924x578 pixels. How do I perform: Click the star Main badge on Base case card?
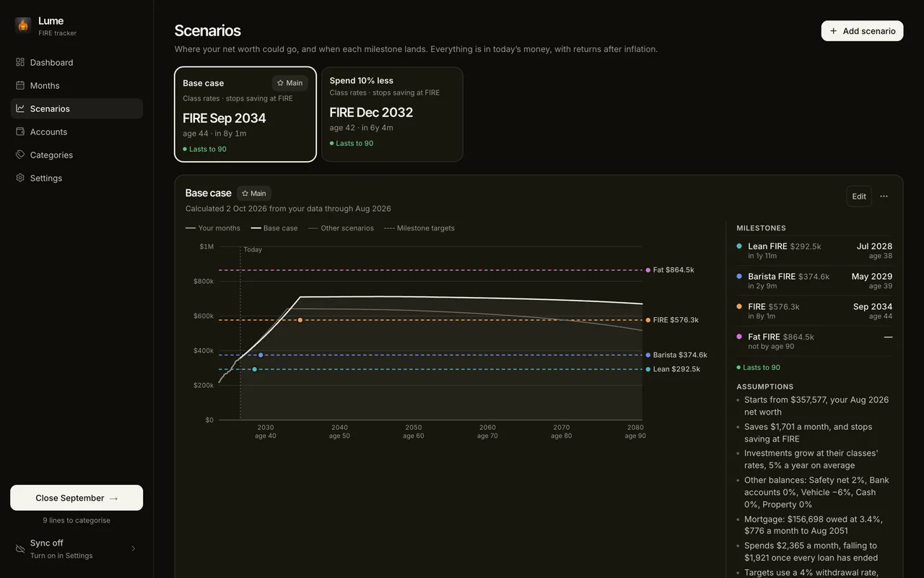pos(290,83)
